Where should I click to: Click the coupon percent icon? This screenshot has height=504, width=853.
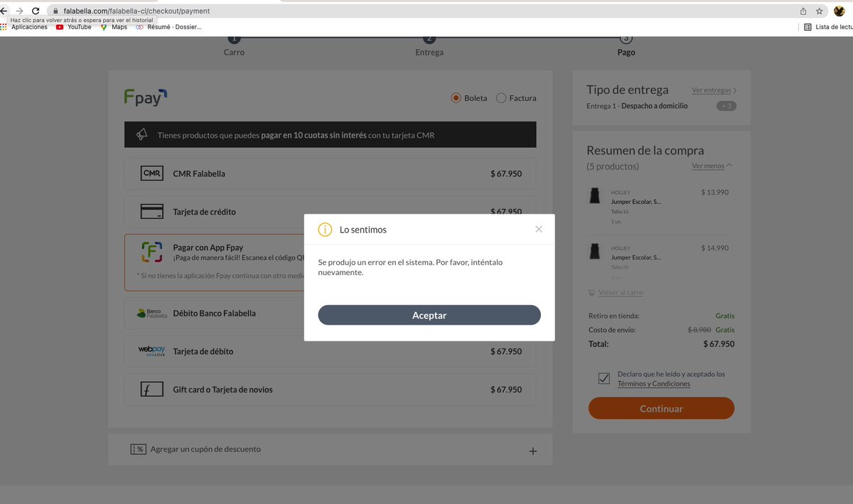pyautogui.click(x=138, y=449)
